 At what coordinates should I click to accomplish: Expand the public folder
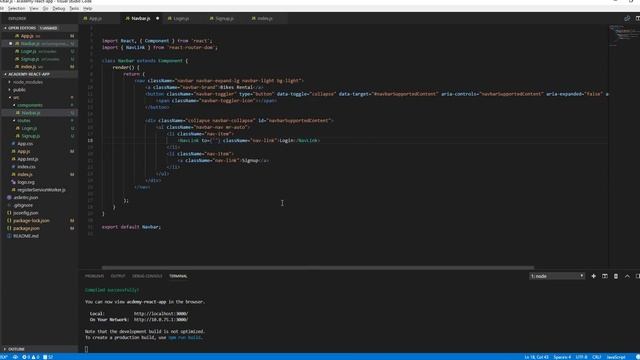coord(9,90)
